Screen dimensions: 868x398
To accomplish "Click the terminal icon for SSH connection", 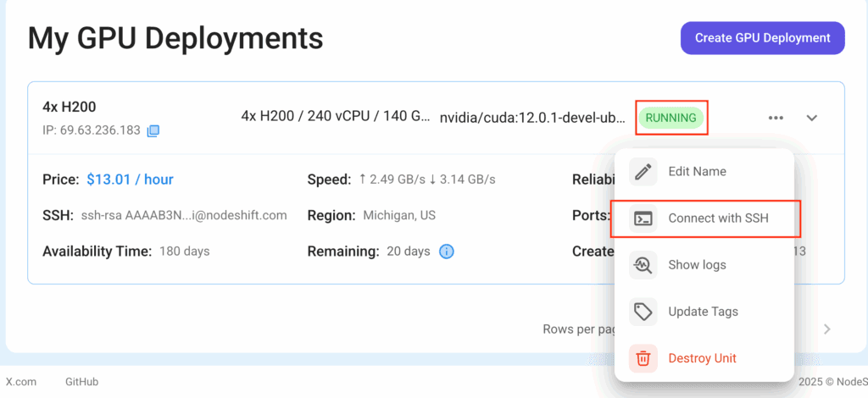I will (x=643, y=218).
